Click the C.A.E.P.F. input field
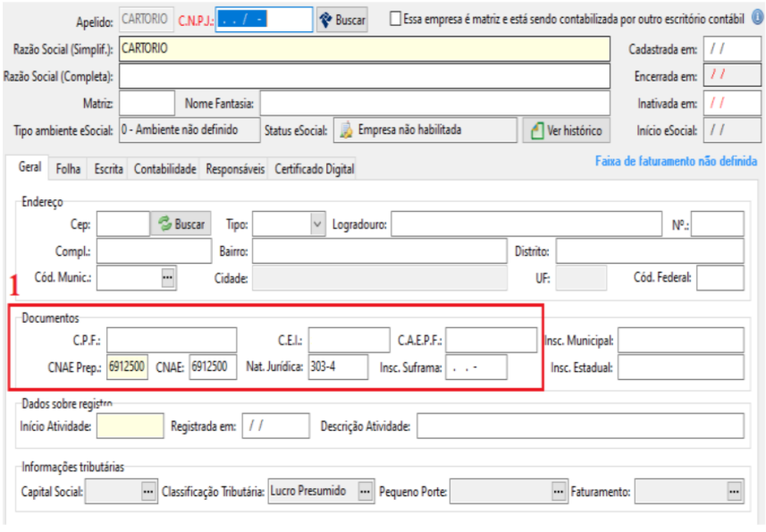This screenshot has height=532, width=766. (x=492, y=340)
